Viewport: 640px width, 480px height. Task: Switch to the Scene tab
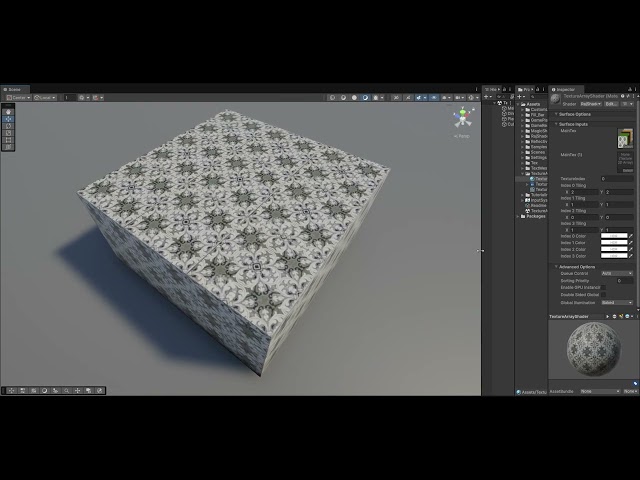[x=14, y=89]
